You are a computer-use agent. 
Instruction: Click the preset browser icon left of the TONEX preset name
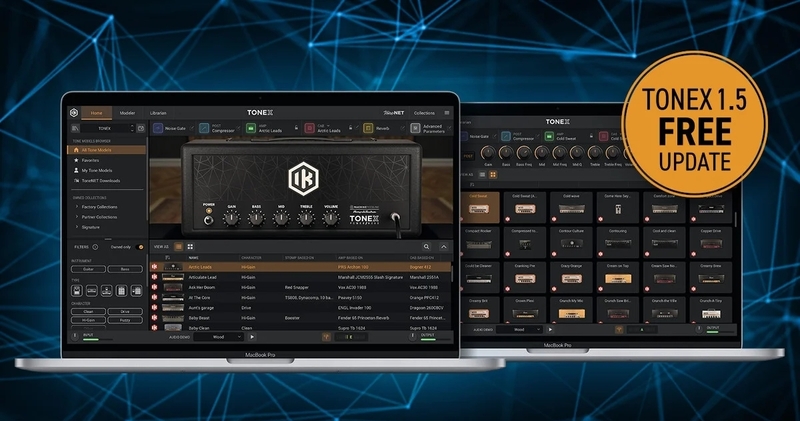(75, 128)
